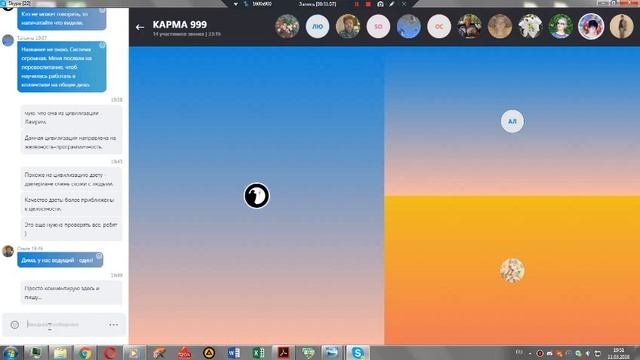Select the ЛЮ participant avatar

(x=318, y=27)
